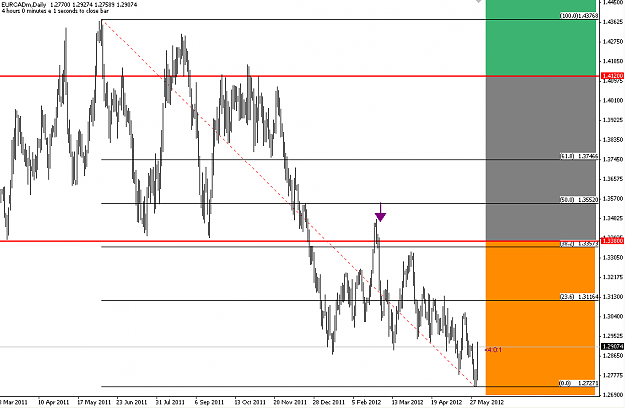Screen dimensions: 625x408
Task: Click the 1.39225 price scale label
Action: click(613, 120)
